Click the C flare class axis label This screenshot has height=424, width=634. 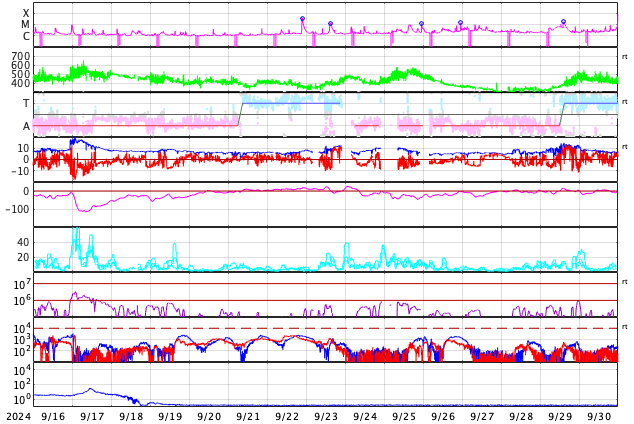click(26, 36)
